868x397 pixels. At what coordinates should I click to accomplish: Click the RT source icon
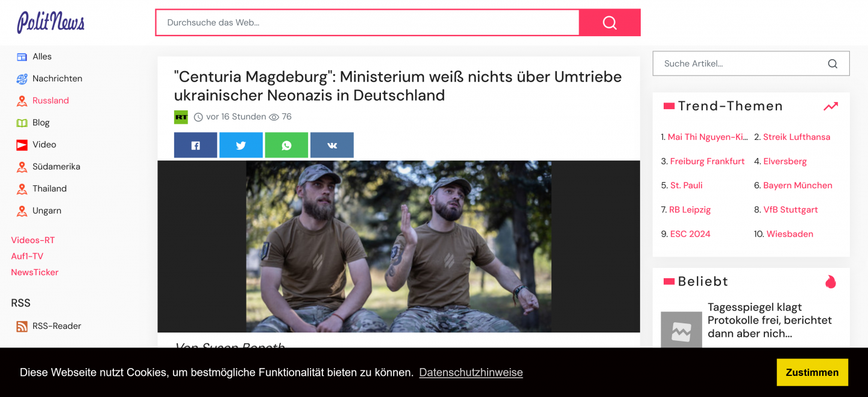(x=181, y=117)
